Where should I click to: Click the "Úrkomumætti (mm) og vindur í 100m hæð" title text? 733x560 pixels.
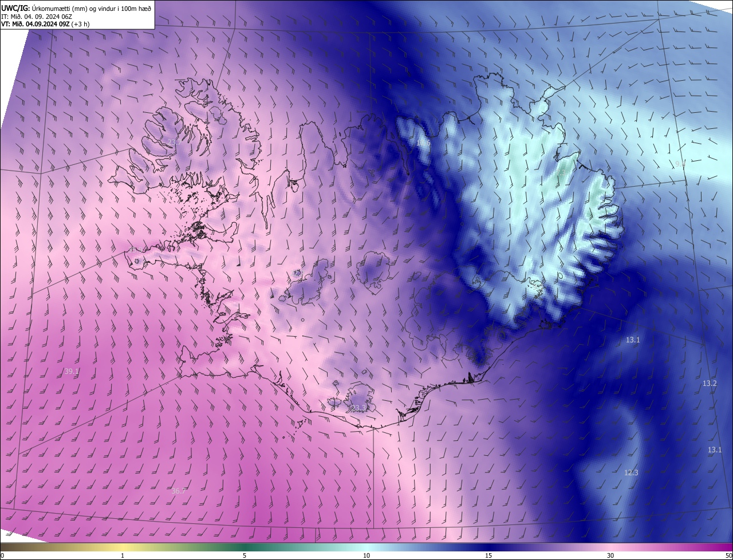point(91,8)
